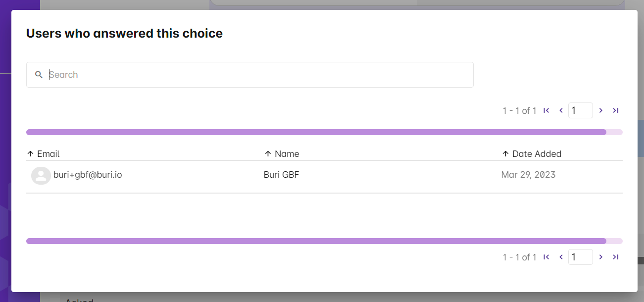Click the search magnifier icon

pyautogui.click(x=39, y=75)
